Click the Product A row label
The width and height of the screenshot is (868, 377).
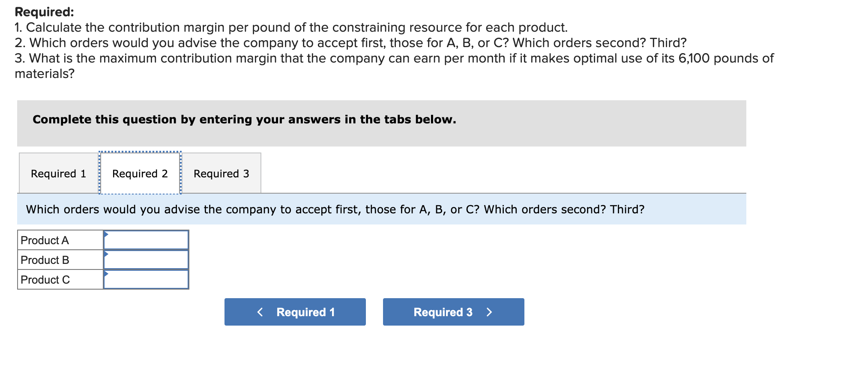[x=45, y=240]
